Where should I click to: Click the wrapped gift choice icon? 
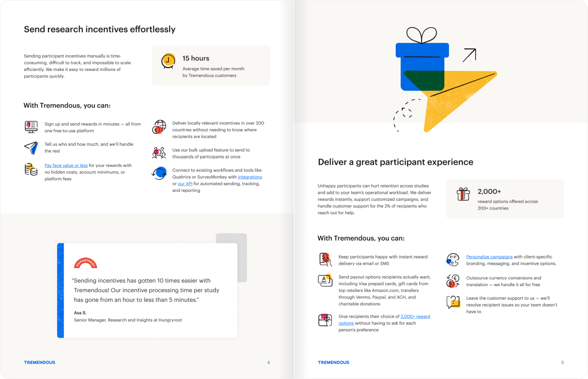click(325, 319)
